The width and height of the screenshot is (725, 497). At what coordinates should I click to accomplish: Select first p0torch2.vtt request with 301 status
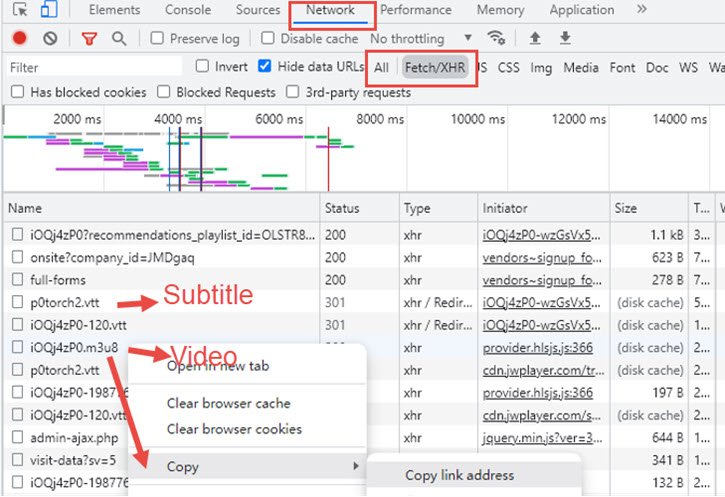pyautogui.click(x=65, y=302)
